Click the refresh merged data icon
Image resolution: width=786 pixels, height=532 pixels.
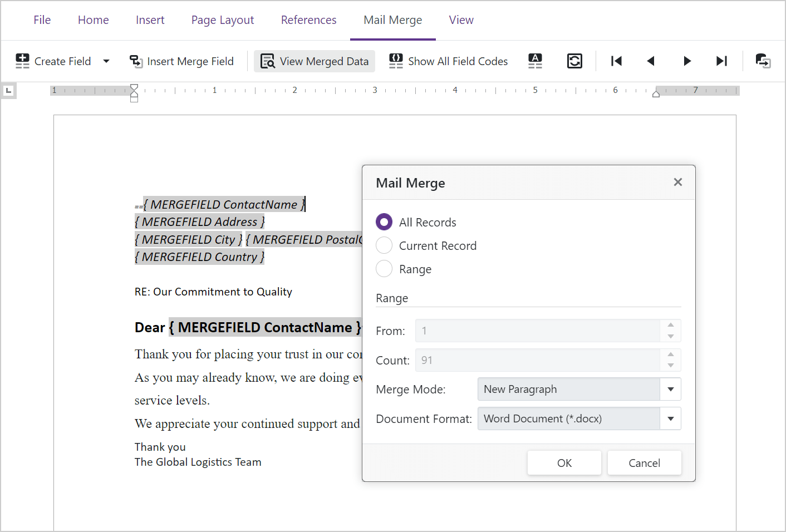pyautogui.click(x=575, y=61)
